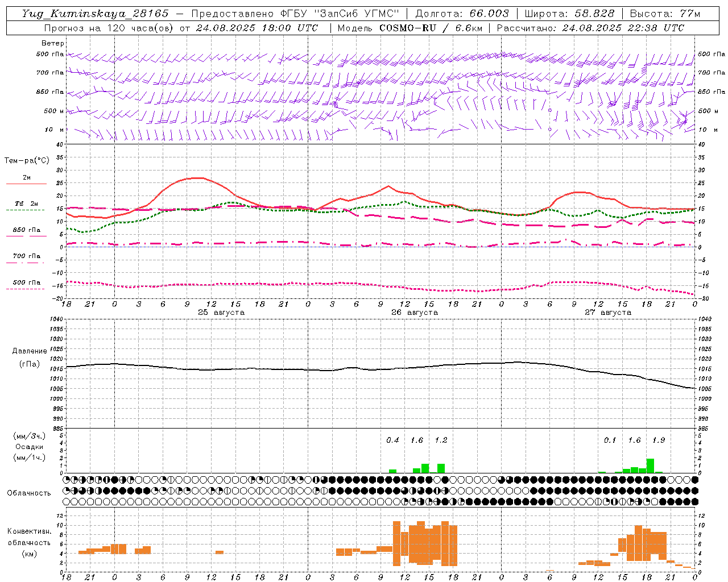Select the forecast start 24.08.2025 18:00 UTC

tap(257, 28)
